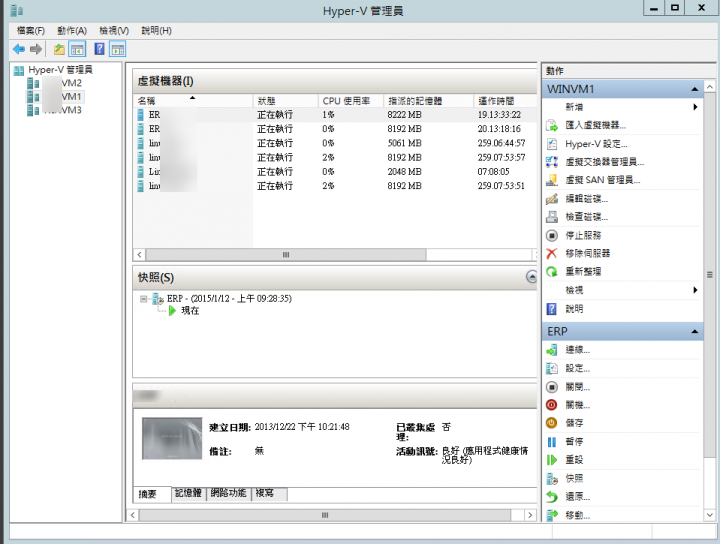Switch to the 記憶體 tab
The height and width of the screenshot is (544, 720).
(188, 494)
